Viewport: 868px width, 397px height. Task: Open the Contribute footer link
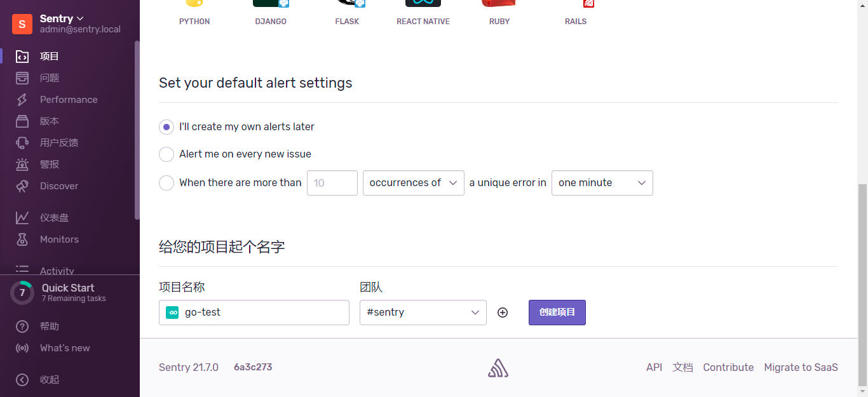[728, 368]
